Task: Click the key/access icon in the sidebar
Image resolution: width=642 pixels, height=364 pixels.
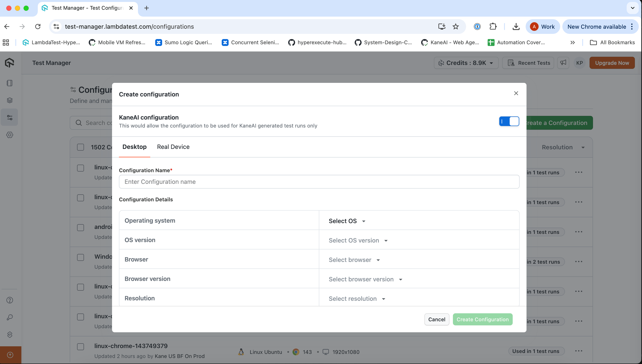Action: (x=9, y=317)
